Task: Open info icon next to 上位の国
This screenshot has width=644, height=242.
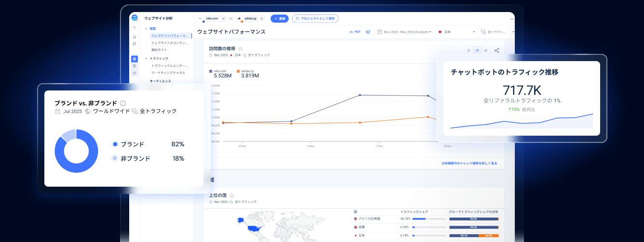Action: (x=232, y=196)
